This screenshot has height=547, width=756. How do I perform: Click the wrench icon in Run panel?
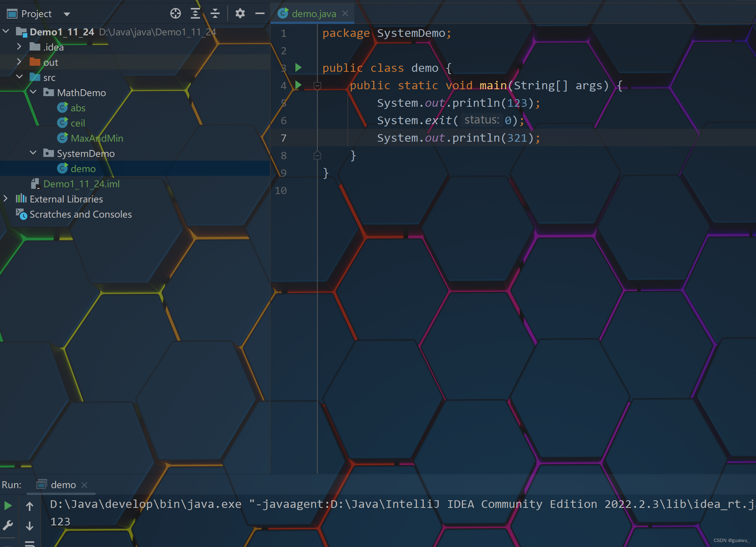(8, 526)
